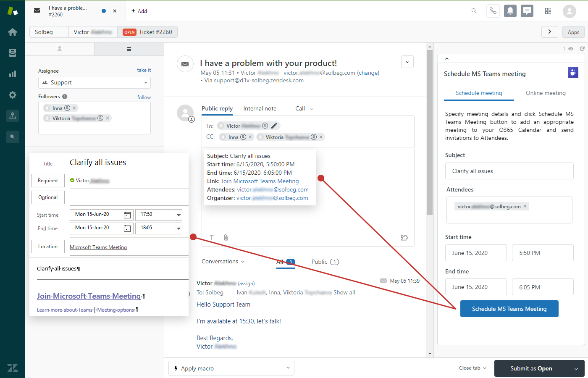Click the sidebar search app icon
Viewport: 588px width, 378px height.
click(x=13, y=137)
